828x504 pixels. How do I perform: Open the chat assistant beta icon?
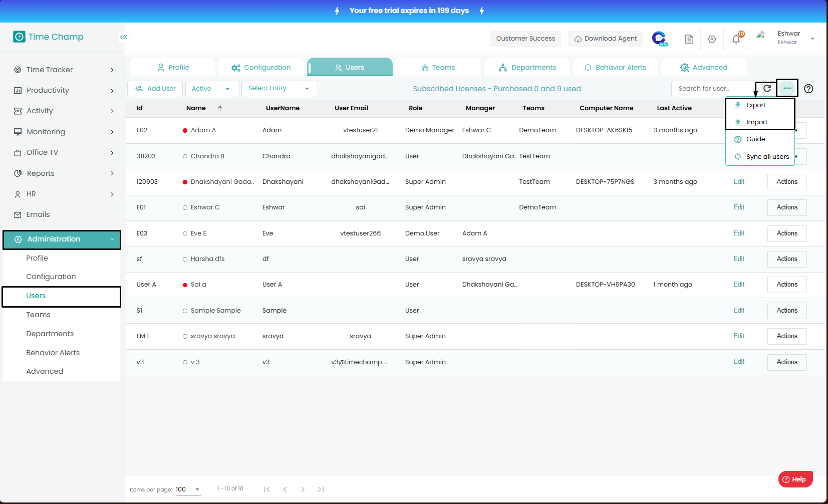[659, 39]
